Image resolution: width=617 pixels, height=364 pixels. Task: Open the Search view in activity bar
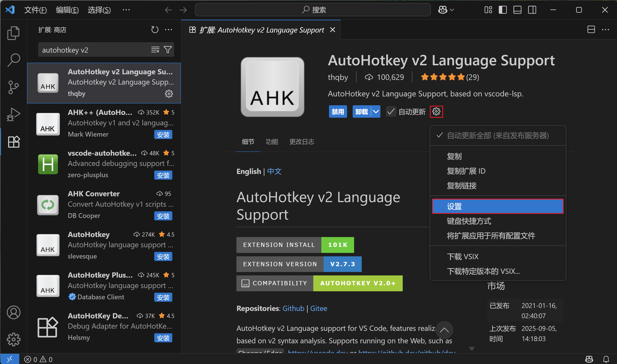click(13, 60)
